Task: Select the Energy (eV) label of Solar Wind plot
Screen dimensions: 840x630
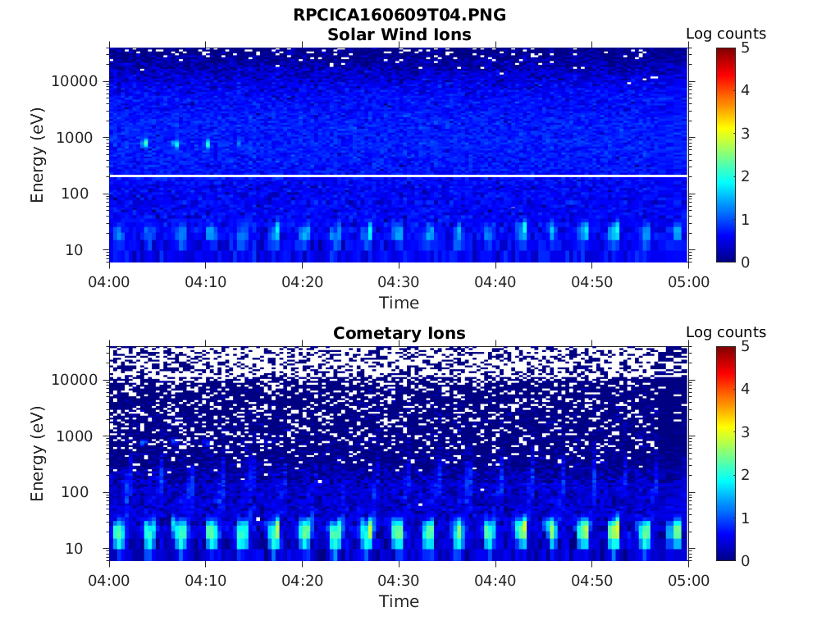Action: point(37,154)
